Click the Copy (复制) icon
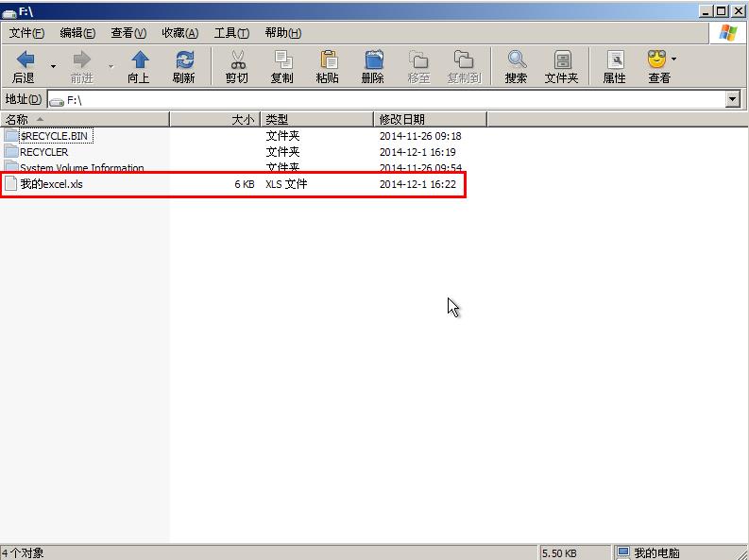The height and width of the screenshot is (560, 749). 282,59
